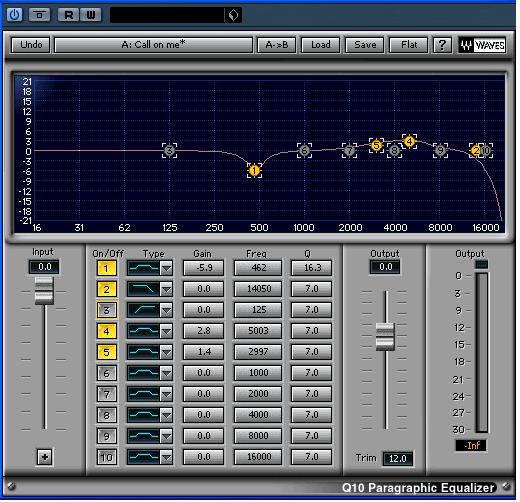Turn off band 4

106,331
